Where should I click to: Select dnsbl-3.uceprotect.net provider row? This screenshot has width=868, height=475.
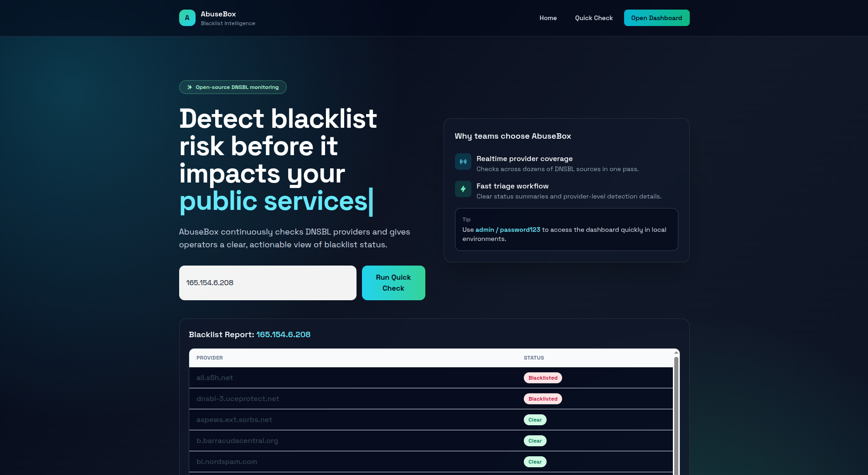pyautogui.click(x=431, y=399)
